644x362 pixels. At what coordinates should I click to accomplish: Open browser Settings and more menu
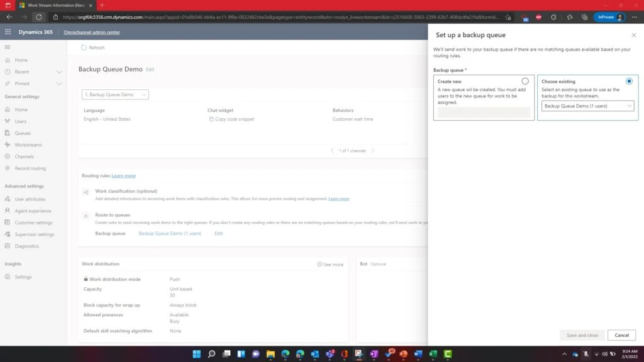click(x=635, y=17)
